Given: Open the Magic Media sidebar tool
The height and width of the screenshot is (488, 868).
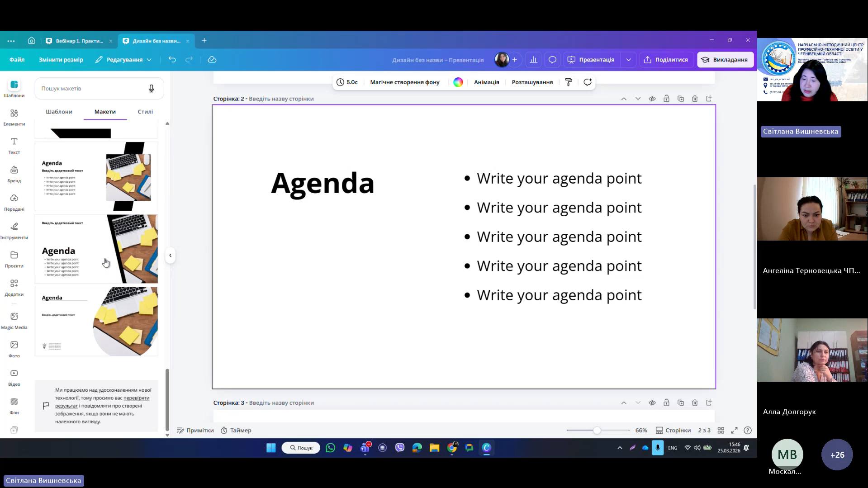Looking at the screenshot, I should pos(14,320).
